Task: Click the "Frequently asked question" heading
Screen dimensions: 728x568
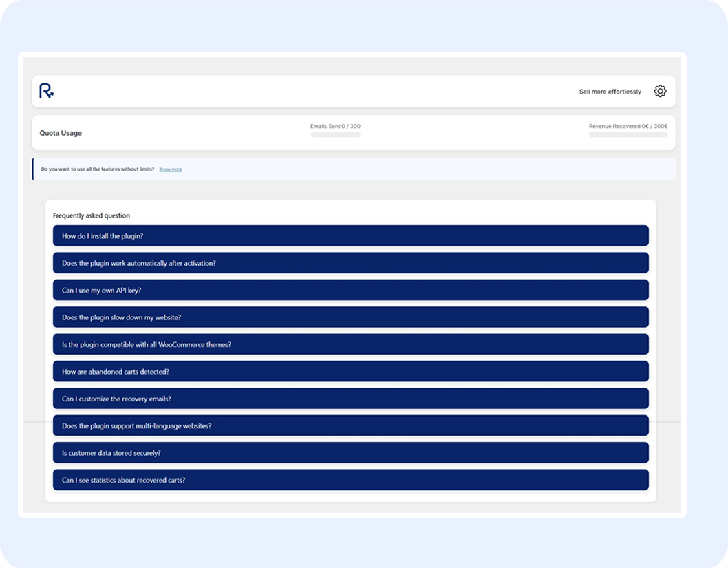Action: point(92,216)
